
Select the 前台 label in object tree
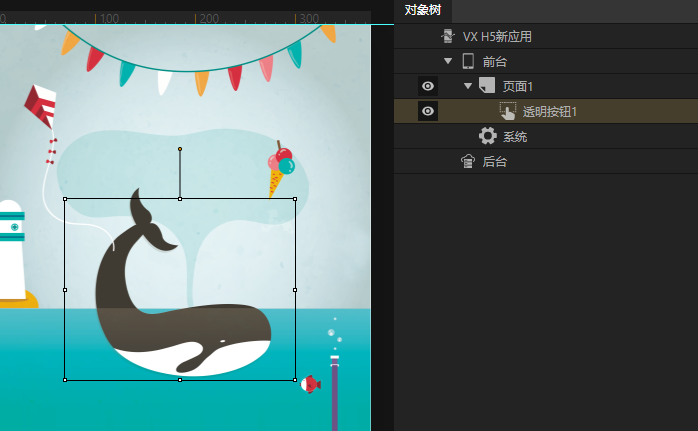(x=495, y=61)
